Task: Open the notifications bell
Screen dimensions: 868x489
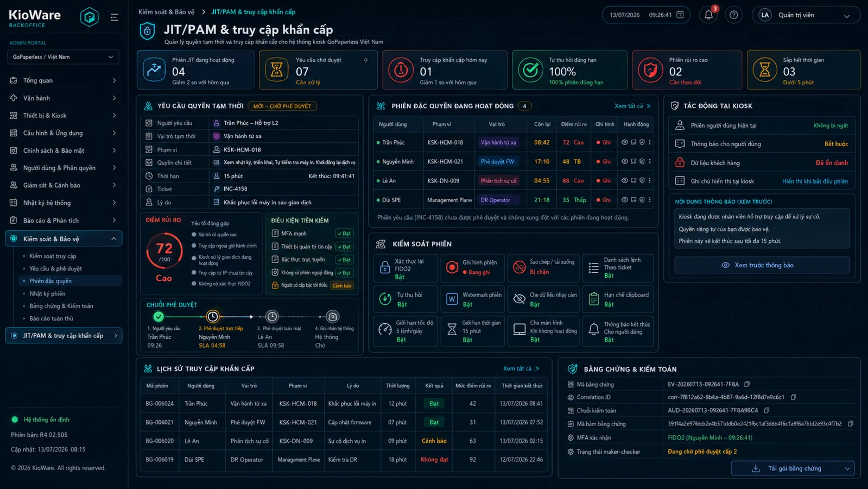Action: (708, 15)
